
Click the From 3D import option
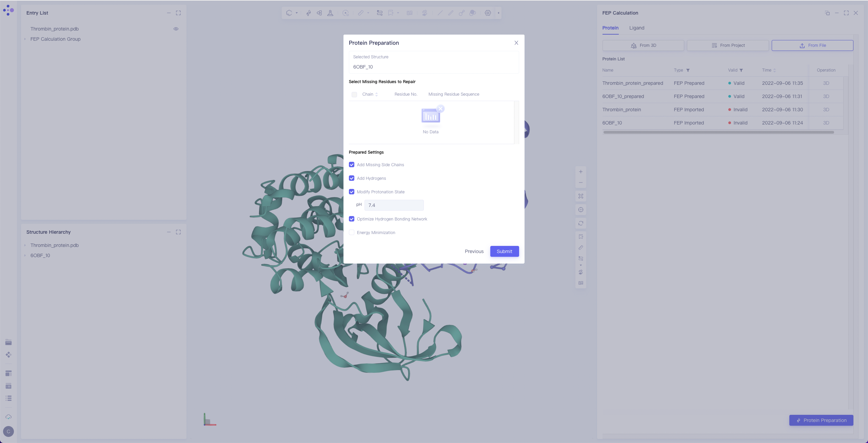point(643,45)
